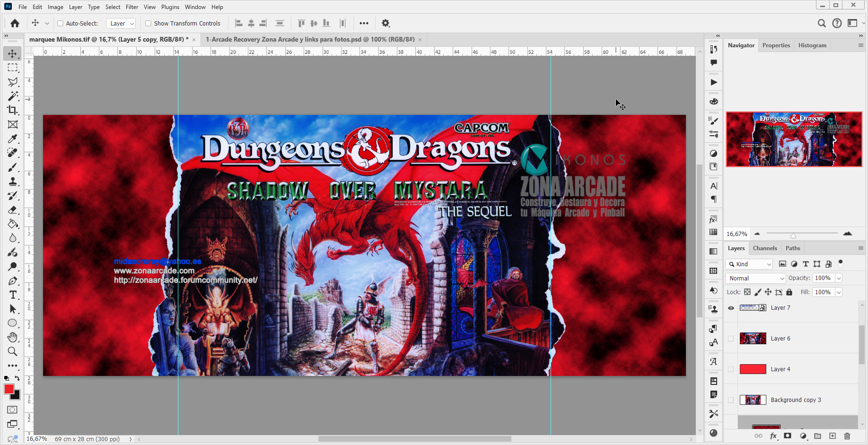Open the Kind filter dropdown

tap(749, 264)
